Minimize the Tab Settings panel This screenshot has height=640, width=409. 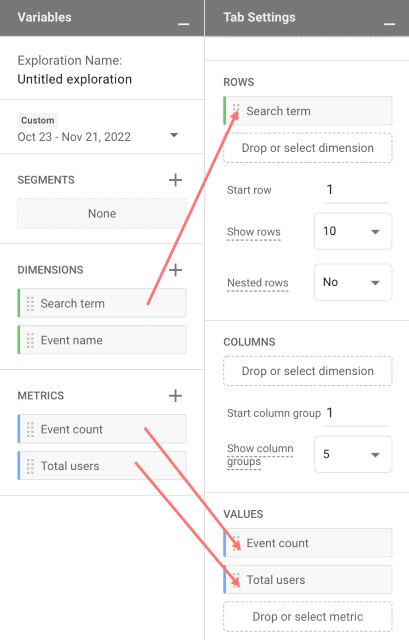click(x=389, y=24)
